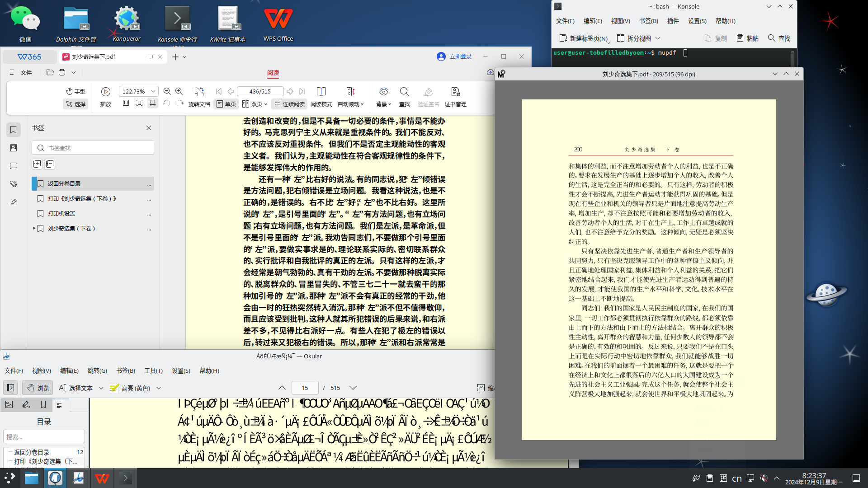The height and width of the screenshot is (488, 868).
Task: Open highlighter color dropdown arrow in Okular
Action: pos(159,388)
